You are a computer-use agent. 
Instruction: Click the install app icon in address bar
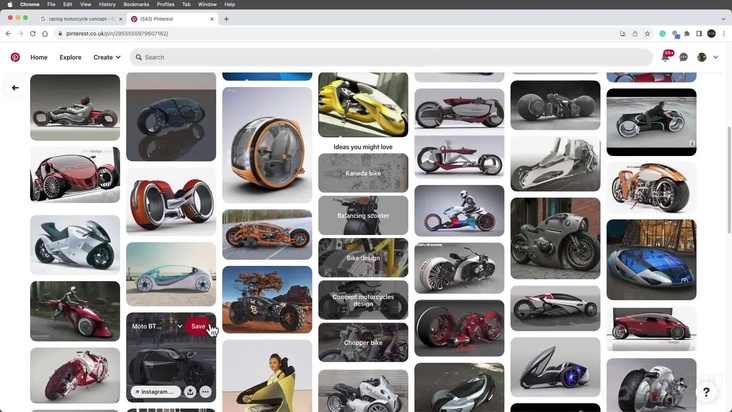623,34
